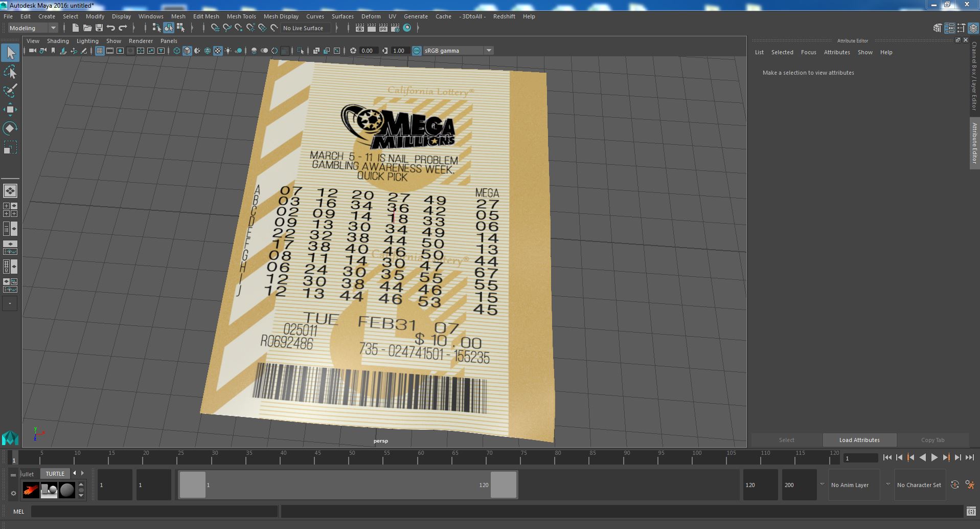This screenshot has width=980, height=529.
Task: Render the current frame
Action: [372, 28]
